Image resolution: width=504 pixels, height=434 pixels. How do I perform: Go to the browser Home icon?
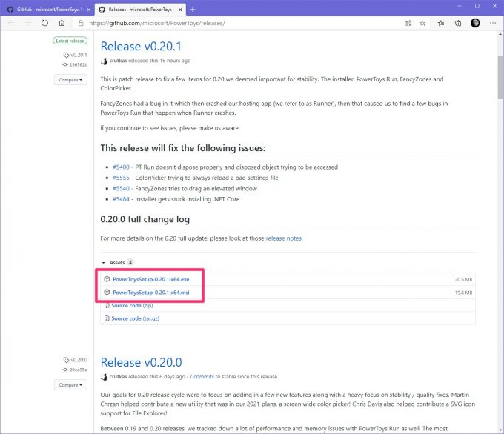(x=62, y=23)
